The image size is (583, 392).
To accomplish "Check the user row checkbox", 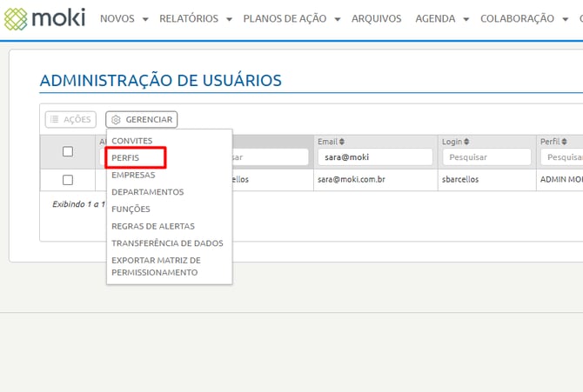I will point(68,180).
